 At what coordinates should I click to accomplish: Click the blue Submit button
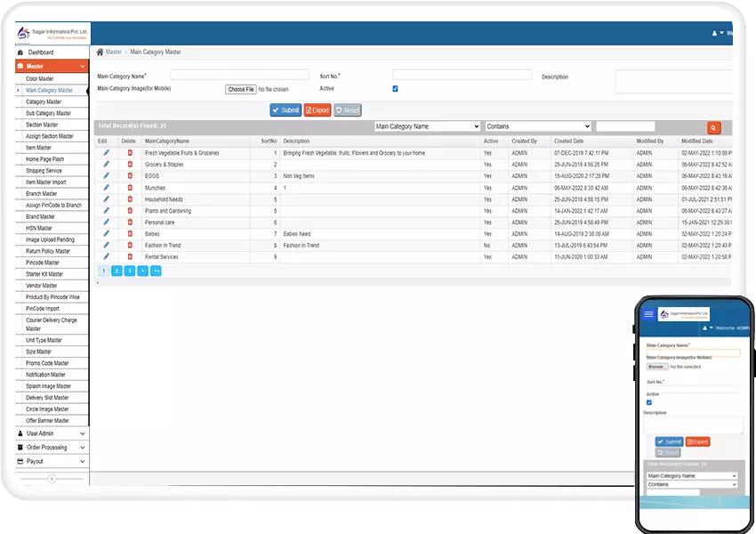pyautogui.click(x=286, y=110)
